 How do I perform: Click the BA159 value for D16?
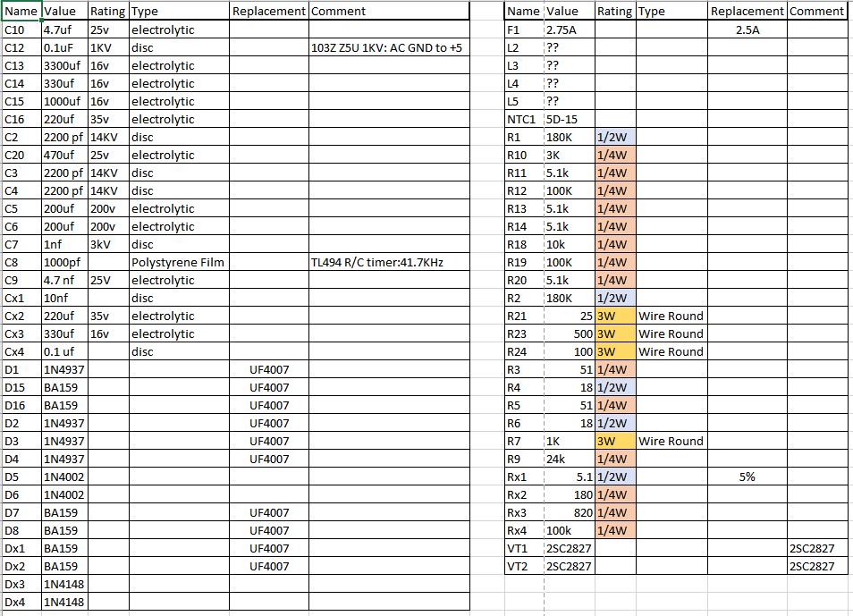(64, 406)
